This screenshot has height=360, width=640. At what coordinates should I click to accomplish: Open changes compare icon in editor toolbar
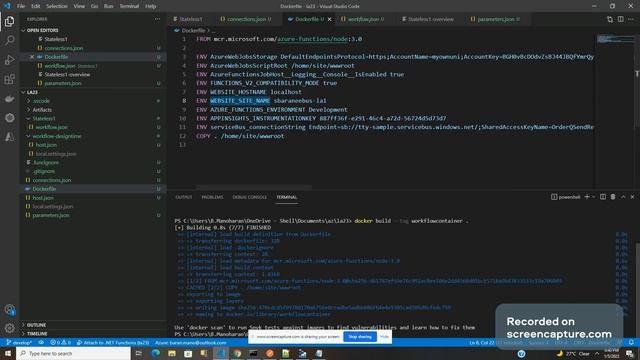(610, 19)
